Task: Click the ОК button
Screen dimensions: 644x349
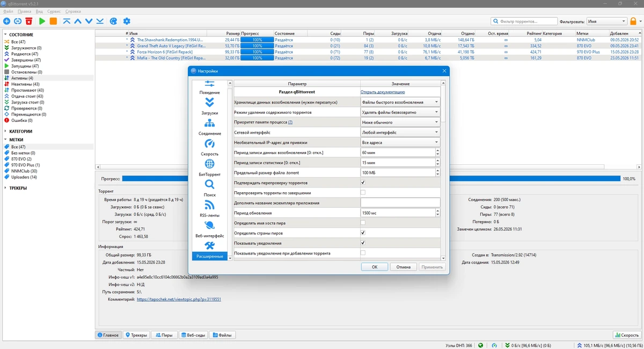Action: pos(375,267)
